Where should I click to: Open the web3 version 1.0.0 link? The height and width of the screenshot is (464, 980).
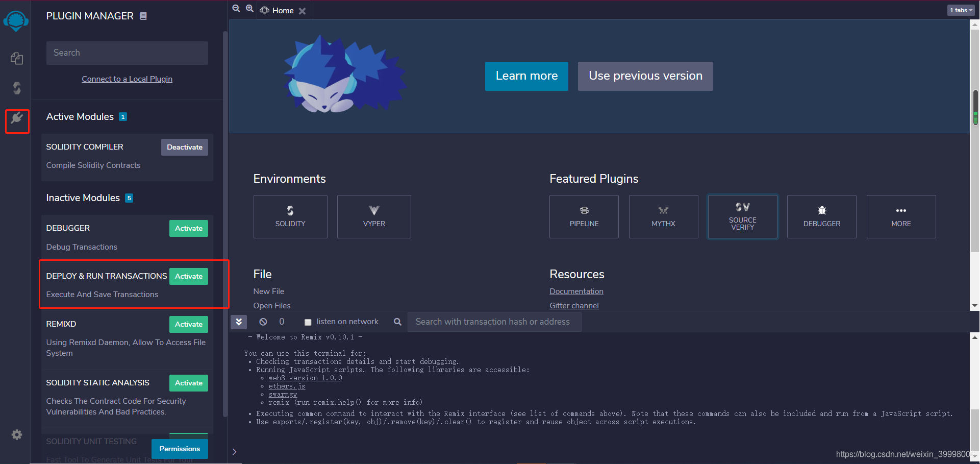click(305, 378)
